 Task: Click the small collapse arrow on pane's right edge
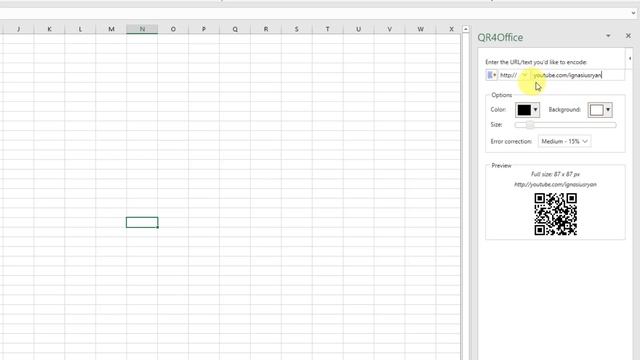(630, 58)
